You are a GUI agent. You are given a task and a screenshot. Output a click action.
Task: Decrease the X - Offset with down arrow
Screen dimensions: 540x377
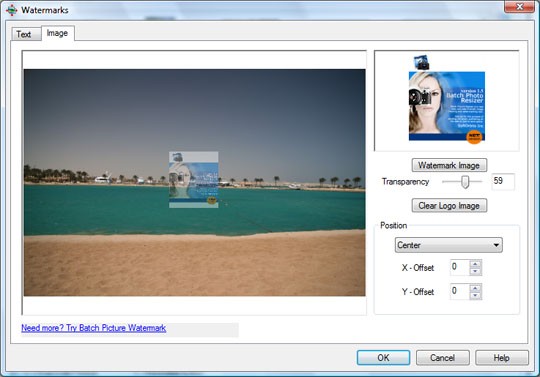[475, 271]
